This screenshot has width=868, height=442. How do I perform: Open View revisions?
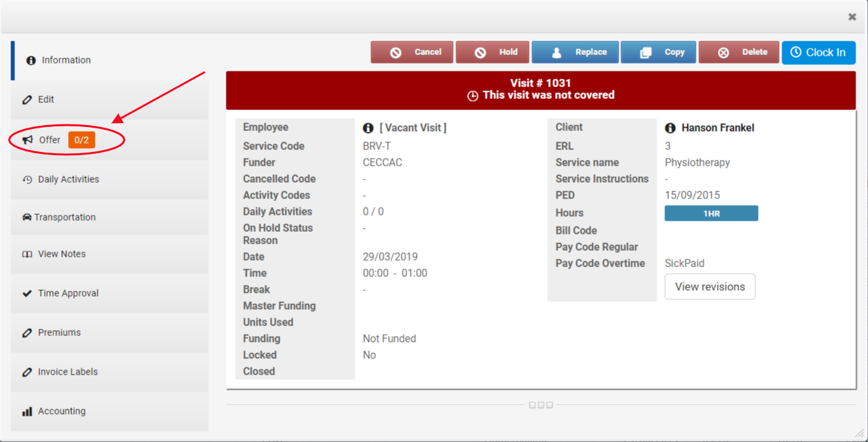click(x=710, y=287)
